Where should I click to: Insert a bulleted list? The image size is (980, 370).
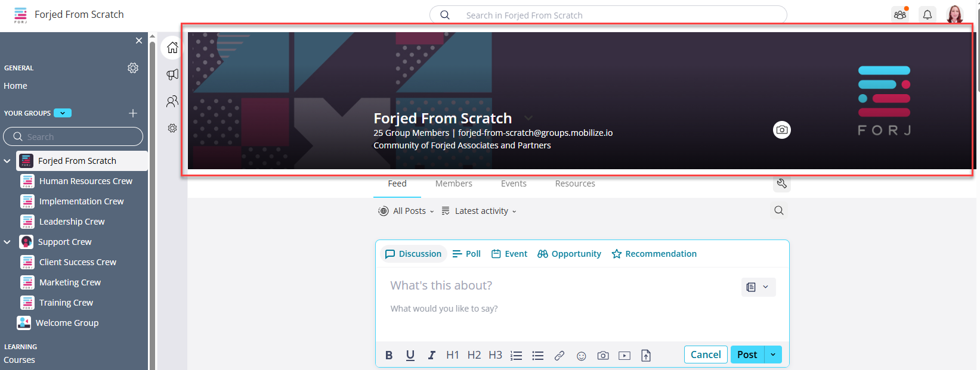(x=538, y=356)
